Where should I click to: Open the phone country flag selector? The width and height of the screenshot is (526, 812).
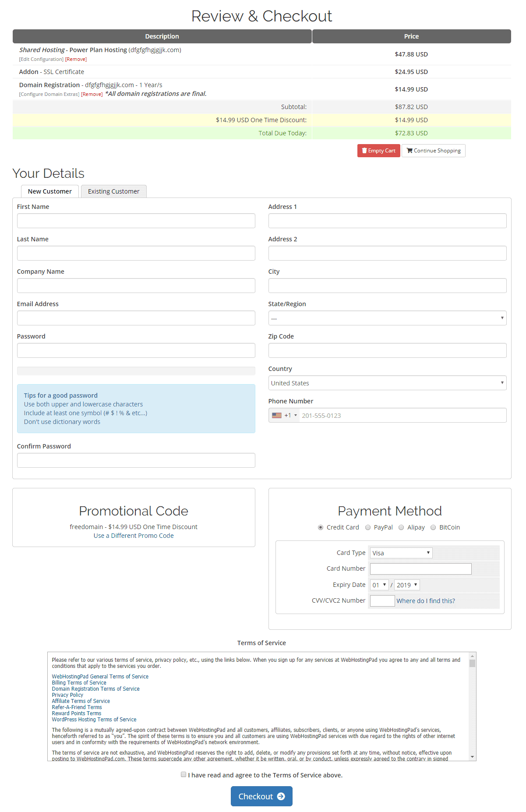(x=284, y=416)
